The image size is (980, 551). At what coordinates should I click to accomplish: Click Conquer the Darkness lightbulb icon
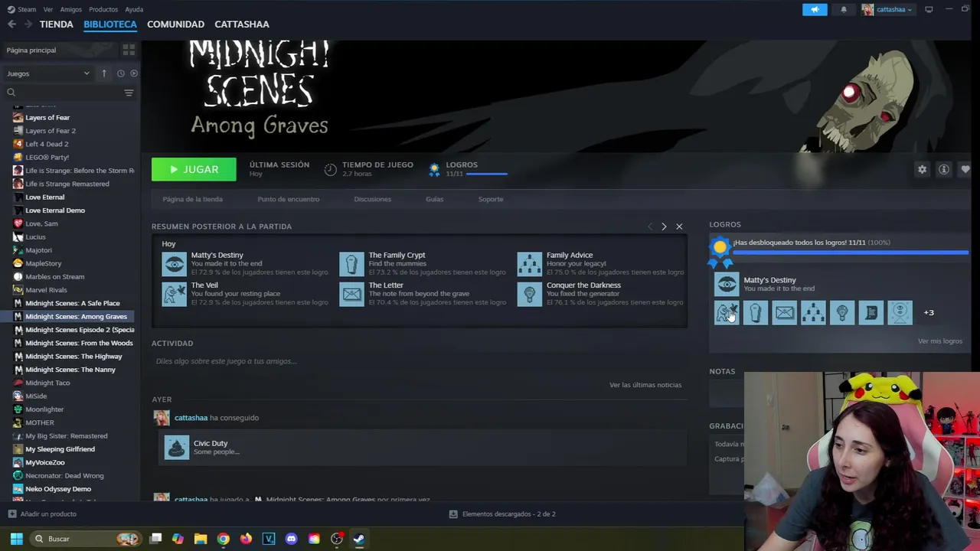[x=529, y=294]
